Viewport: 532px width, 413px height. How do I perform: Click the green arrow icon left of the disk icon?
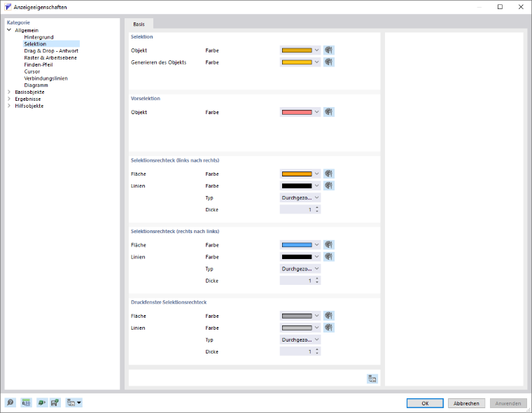(x=42, y=402)
